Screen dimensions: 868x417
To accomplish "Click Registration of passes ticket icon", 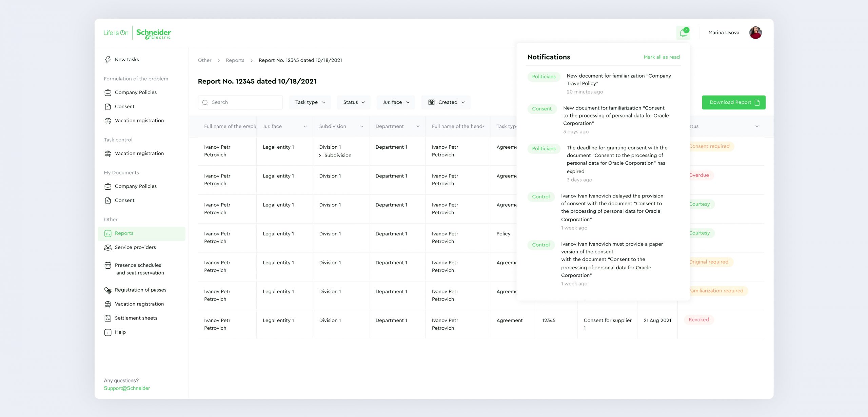I will point(108,290).
